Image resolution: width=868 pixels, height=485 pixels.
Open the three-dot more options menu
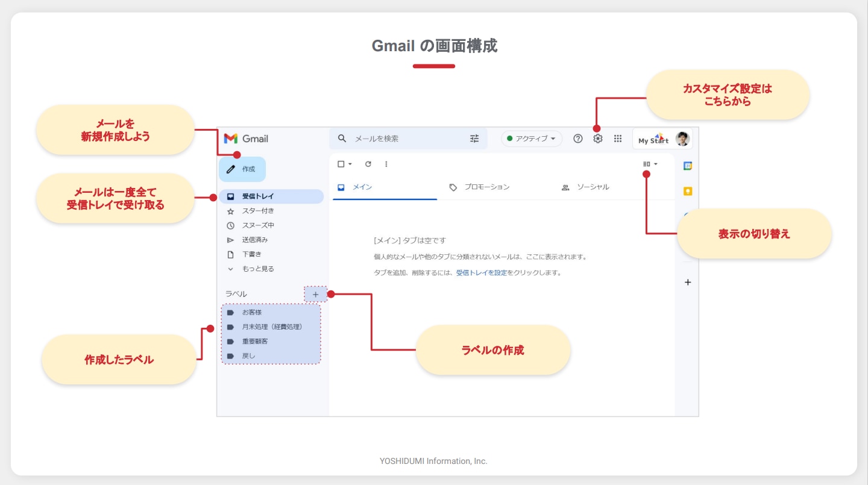[x=386, y=164]
